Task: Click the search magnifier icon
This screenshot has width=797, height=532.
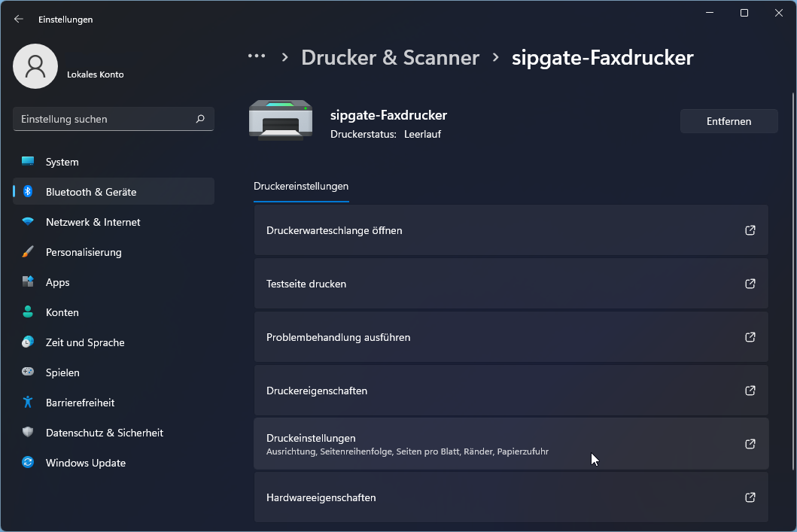Action: 200,119
